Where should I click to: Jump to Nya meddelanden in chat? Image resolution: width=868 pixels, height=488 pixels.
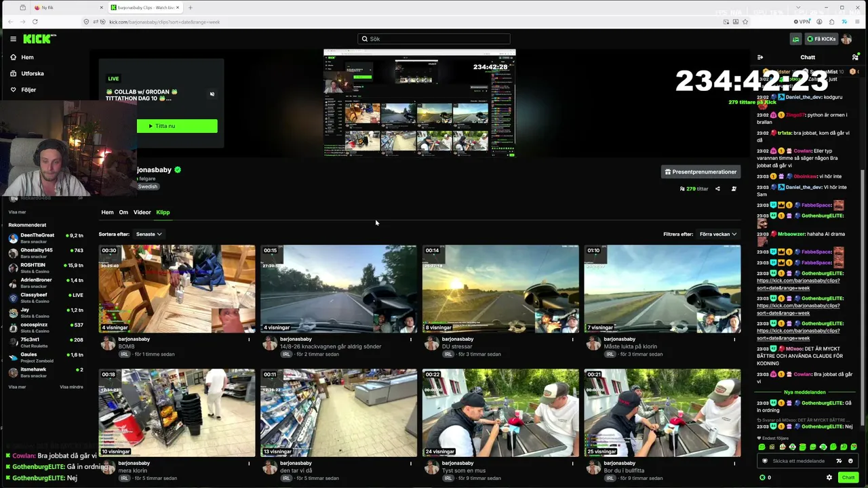(805, 392)
